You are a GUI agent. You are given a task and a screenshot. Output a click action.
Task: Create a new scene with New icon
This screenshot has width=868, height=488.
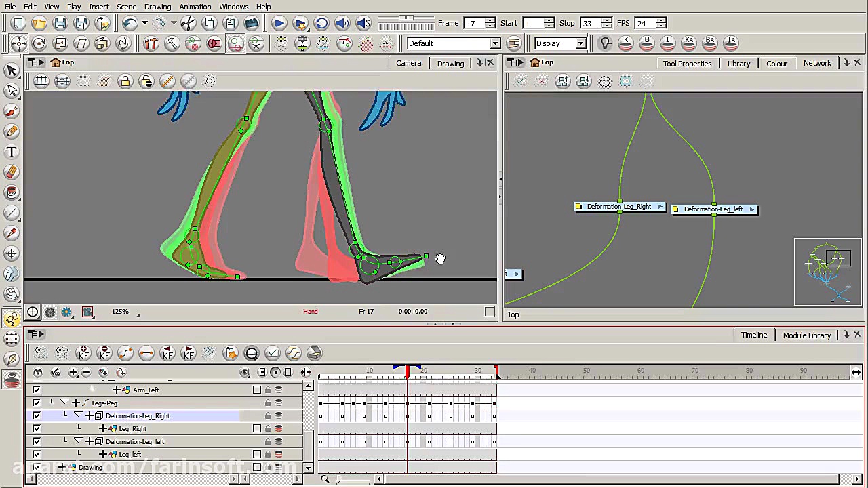[x=18, y=24]
